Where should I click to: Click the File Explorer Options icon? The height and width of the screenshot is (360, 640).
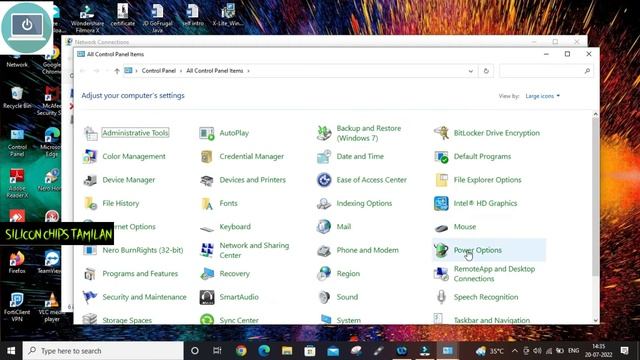point(441,180)
